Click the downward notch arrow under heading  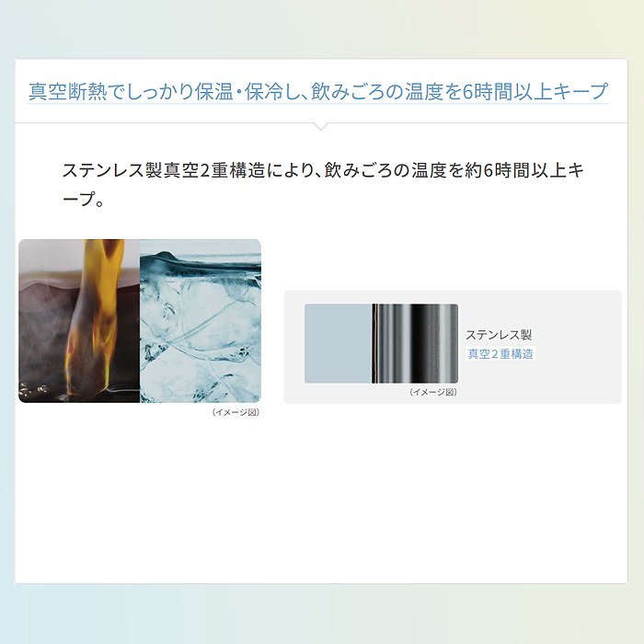point(321,126)
